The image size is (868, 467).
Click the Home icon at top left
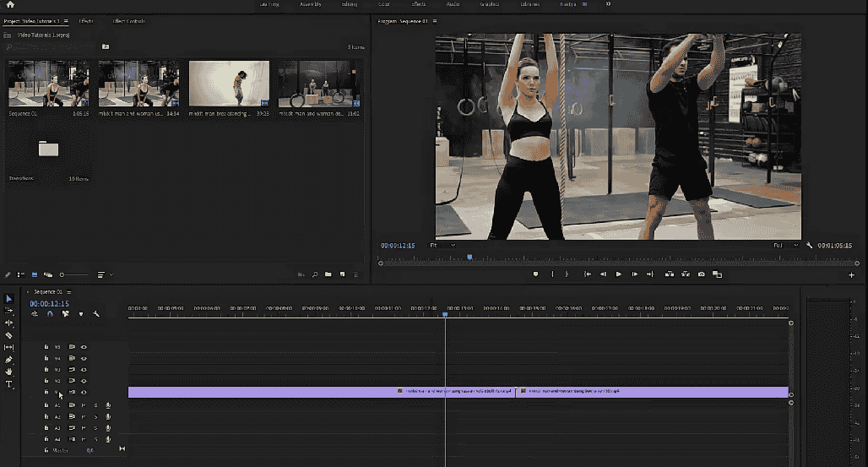point(10,4)
